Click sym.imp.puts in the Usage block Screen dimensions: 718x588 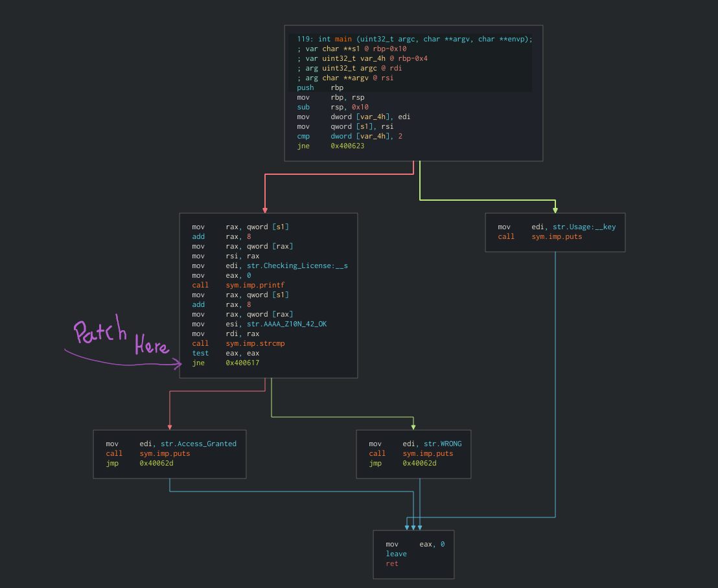coord(557,236)
